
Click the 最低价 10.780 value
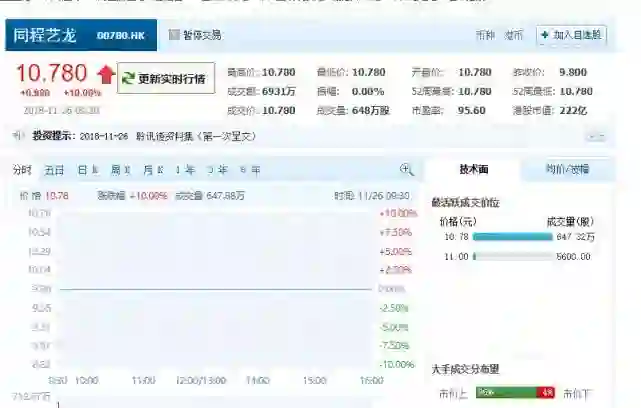pos(368,72)
